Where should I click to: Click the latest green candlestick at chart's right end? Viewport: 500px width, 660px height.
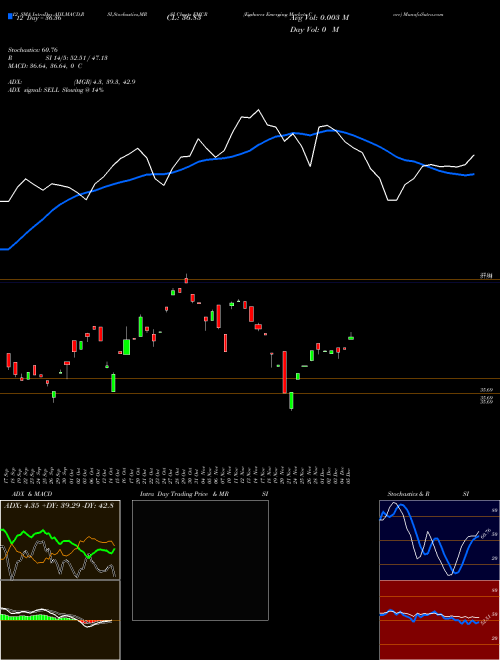tap(351, 336)
